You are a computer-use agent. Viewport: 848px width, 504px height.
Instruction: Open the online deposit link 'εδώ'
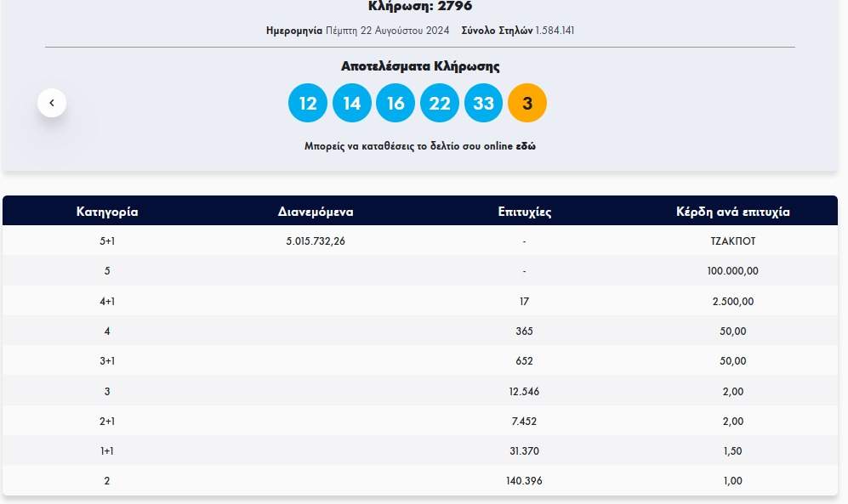(x=526, y=146)
